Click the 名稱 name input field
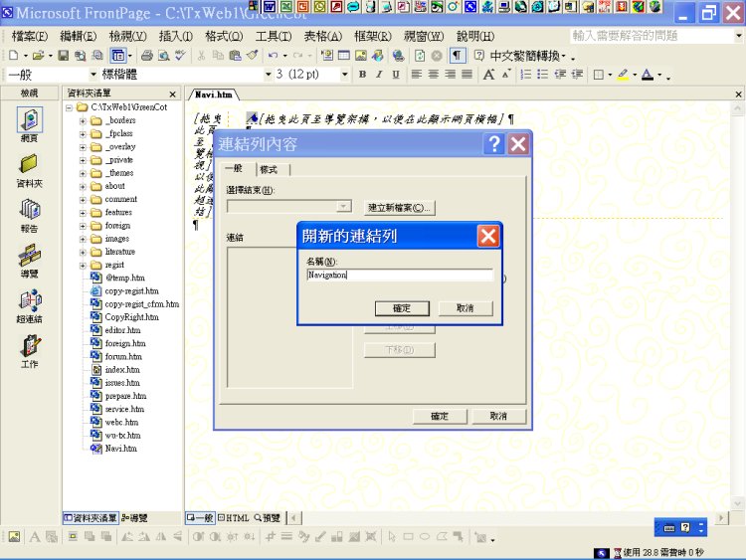Image resolution: width=746 pixels, height=560 pixels. tap(399, 276)
